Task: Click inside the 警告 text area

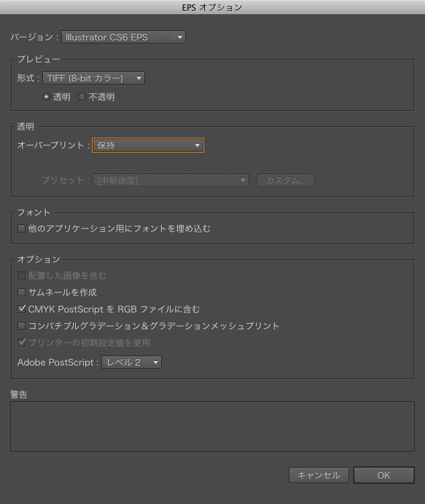Action: [x=212, y=426]
